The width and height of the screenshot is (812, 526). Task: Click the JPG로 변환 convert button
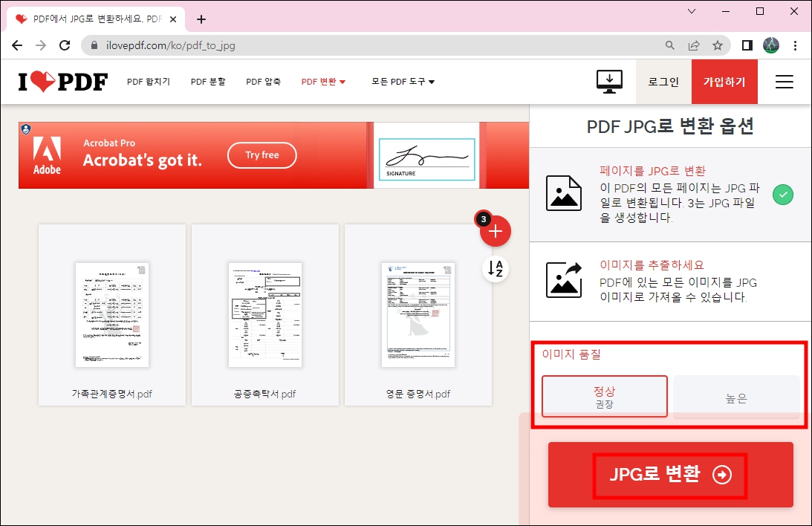(x=671, y=474)
